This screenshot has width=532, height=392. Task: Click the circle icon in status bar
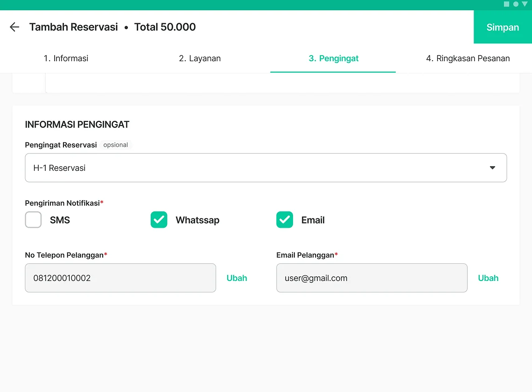(x=516, y=4)
